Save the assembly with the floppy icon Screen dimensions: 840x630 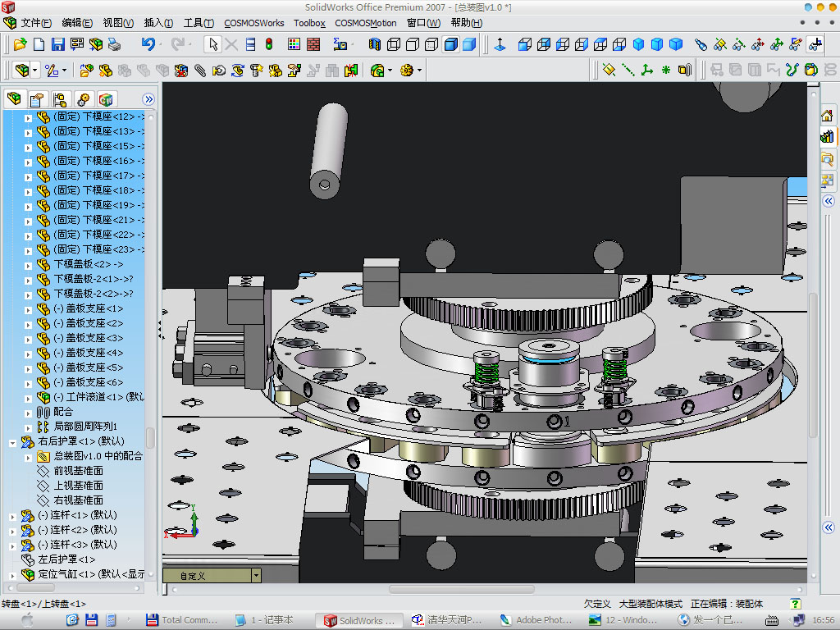click(58, 44)
